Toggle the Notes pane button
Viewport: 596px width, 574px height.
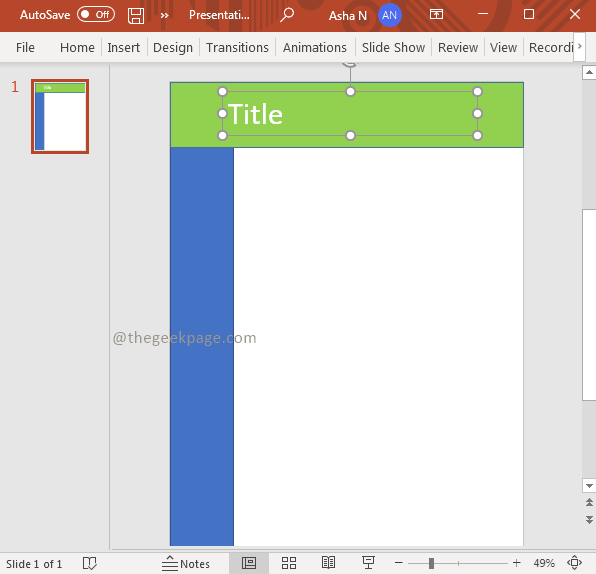point(185,563)
